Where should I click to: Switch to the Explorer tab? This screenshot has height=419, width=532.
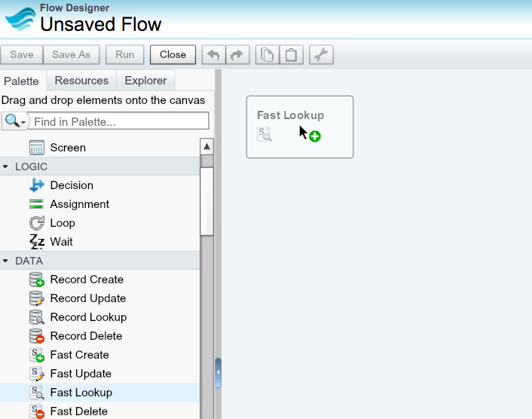[146, 81]
